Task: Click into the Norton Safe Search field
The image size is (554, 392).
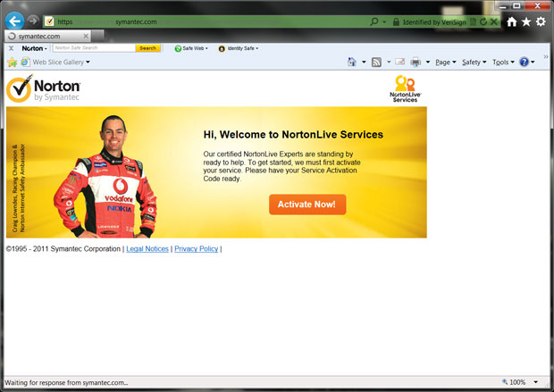Action: (94, 48)
